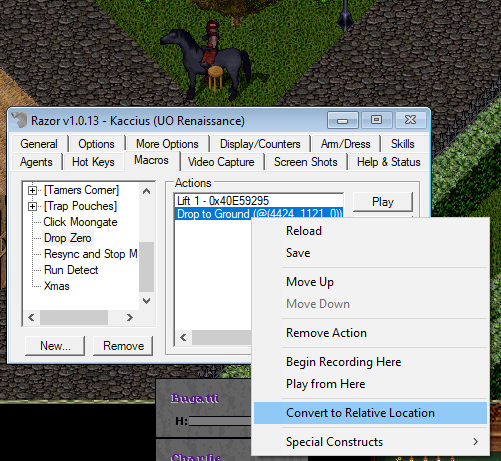
Task: Click macro list scroll left arrow
Action: pyautogui.click(x=31, y=317)
